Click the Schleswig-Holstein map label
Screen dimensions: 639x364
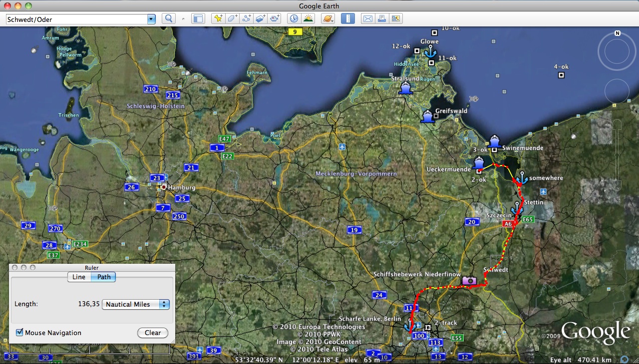tap(156, 106)
